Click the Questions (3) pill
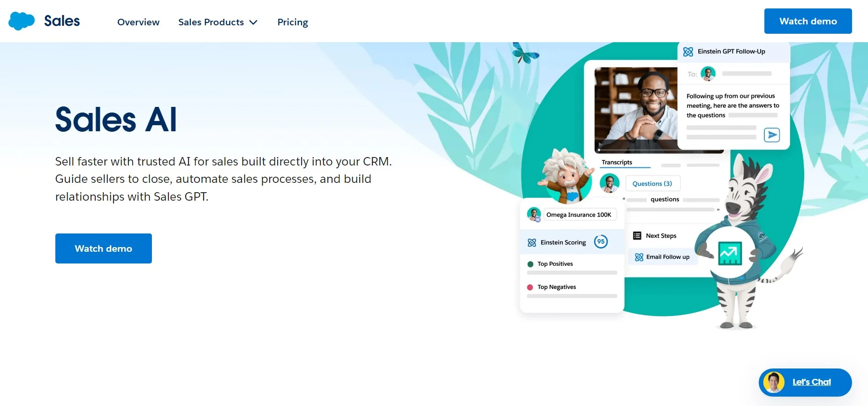Image resolution: width=868 pixels, height=406 pixels. click(x=652, y=183)
